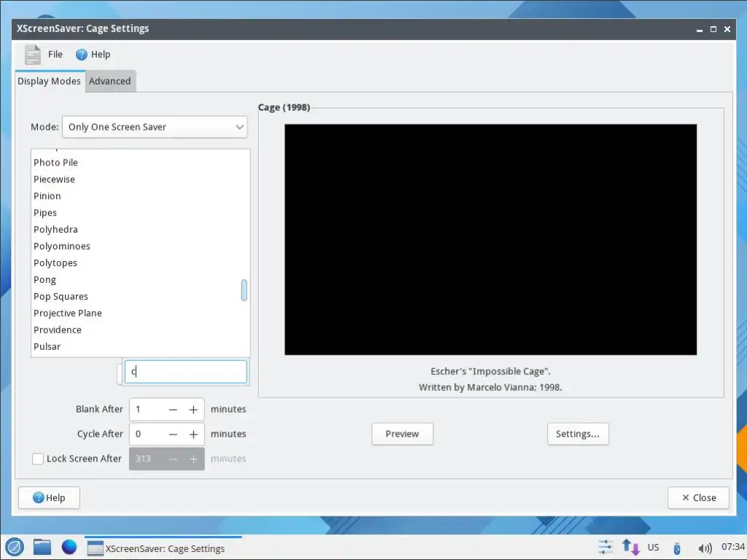Select Polyominoes entry
747x560 pixels.
140,246
